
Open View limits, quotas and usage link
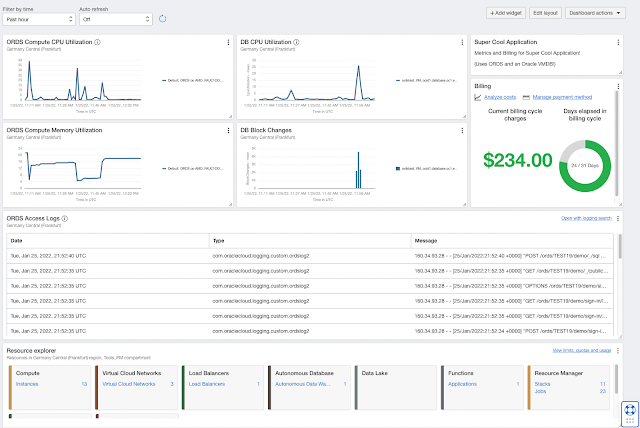[582, 350]
